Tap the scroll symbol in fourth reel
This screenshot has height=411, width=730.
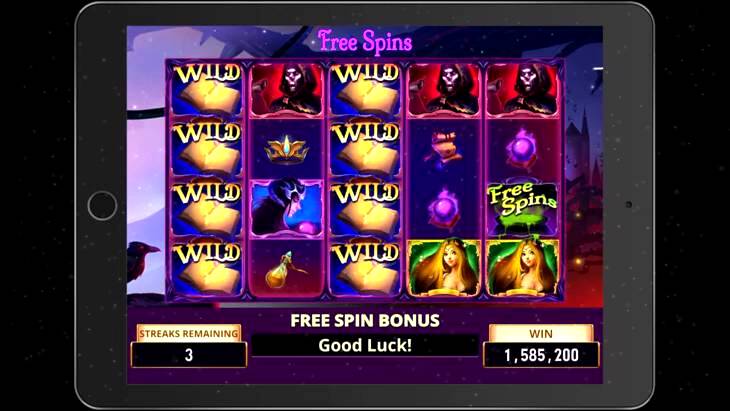tap(442, 148)
